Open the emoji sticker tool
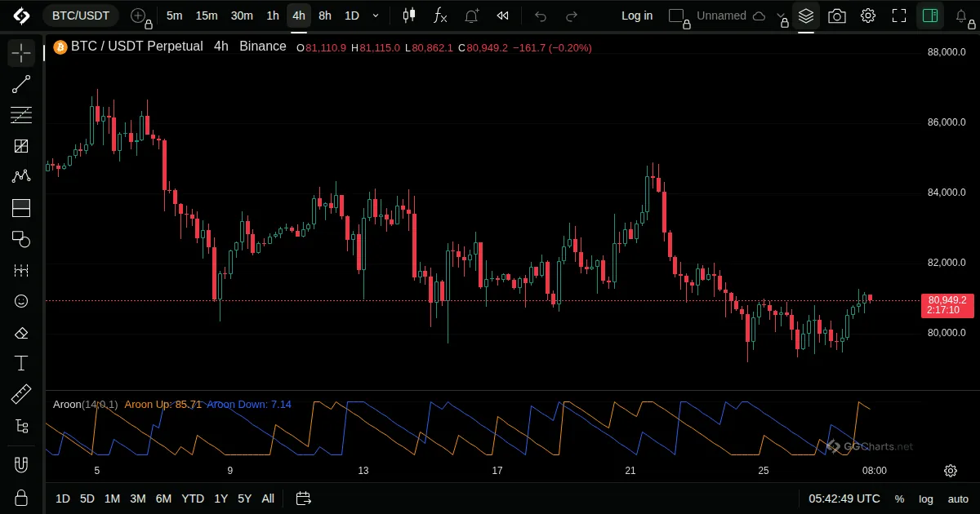 pyautogui.click(x=21, y=301)
